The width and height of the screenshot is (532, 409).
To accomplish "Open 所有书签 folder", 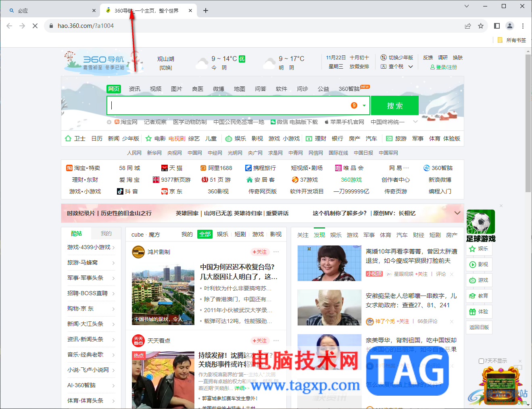I will tap(512, 40).
